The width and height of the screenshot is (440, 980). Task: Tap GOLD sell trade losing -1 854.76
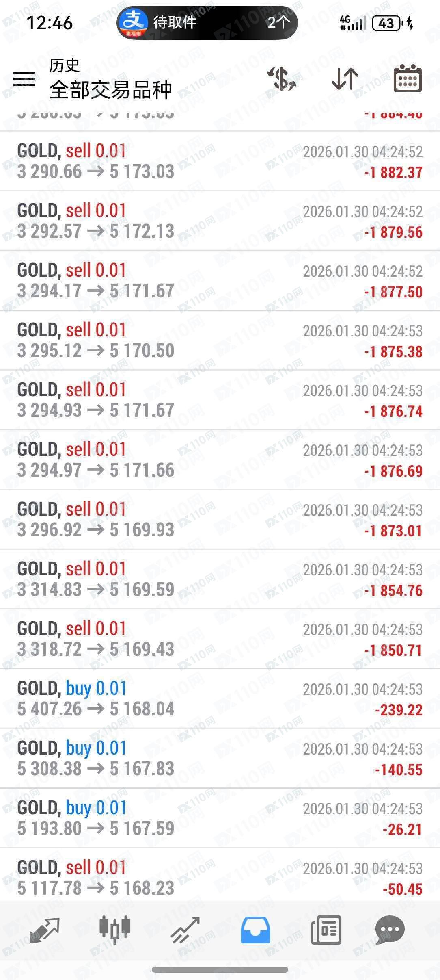[220, 579]
